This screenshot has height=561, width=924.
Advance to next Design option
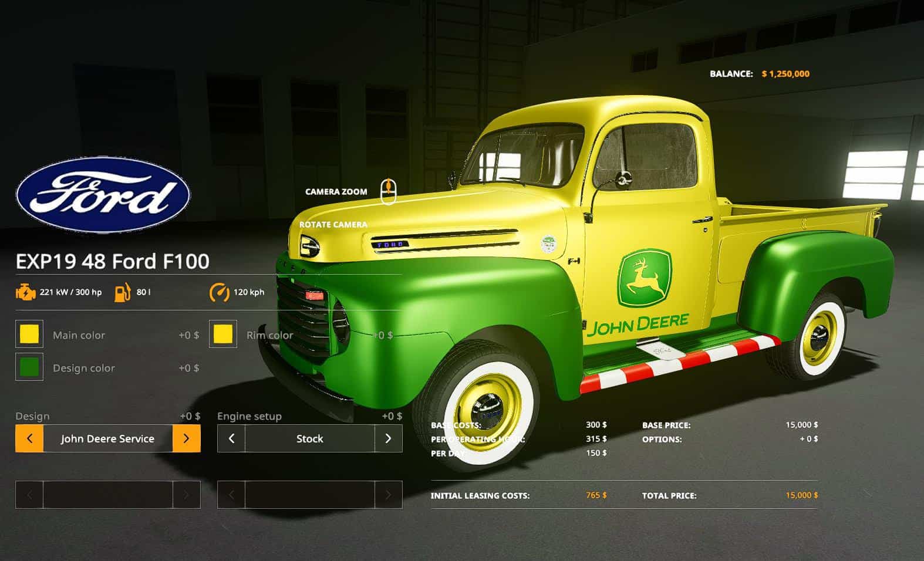coord(186,438)
